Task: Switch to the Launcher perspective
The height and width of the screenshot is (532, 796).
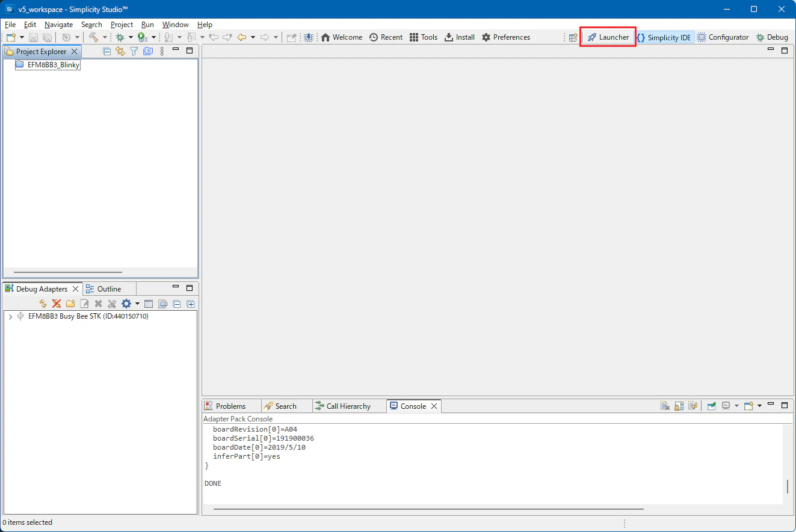Action: 608,37
